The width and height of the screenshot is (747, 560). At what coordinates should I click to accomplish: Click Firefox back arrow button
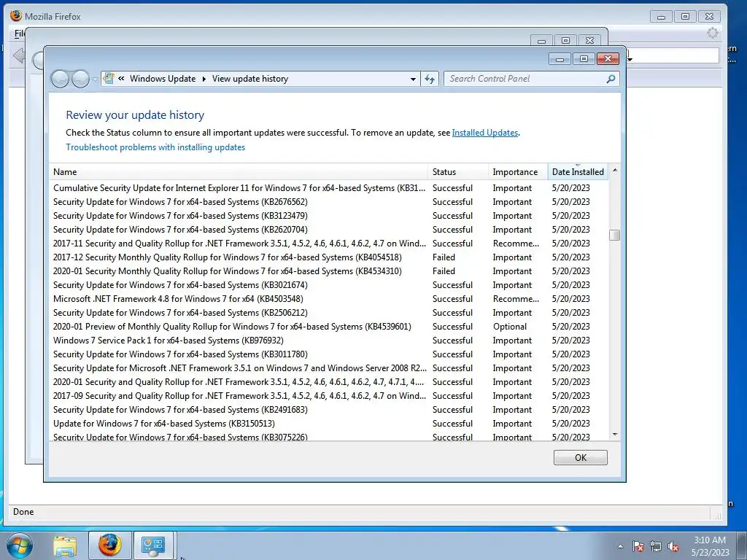click(x=19, y=55)
